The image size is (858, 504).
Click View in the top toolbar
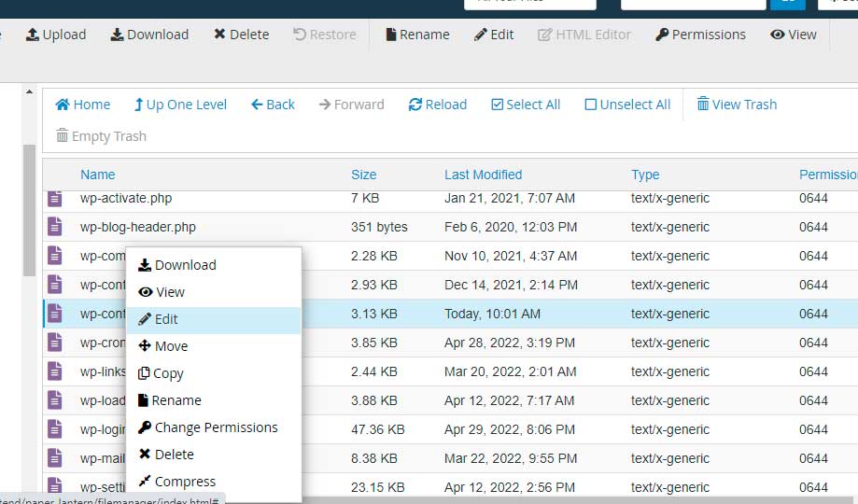[x=793, y=35]
